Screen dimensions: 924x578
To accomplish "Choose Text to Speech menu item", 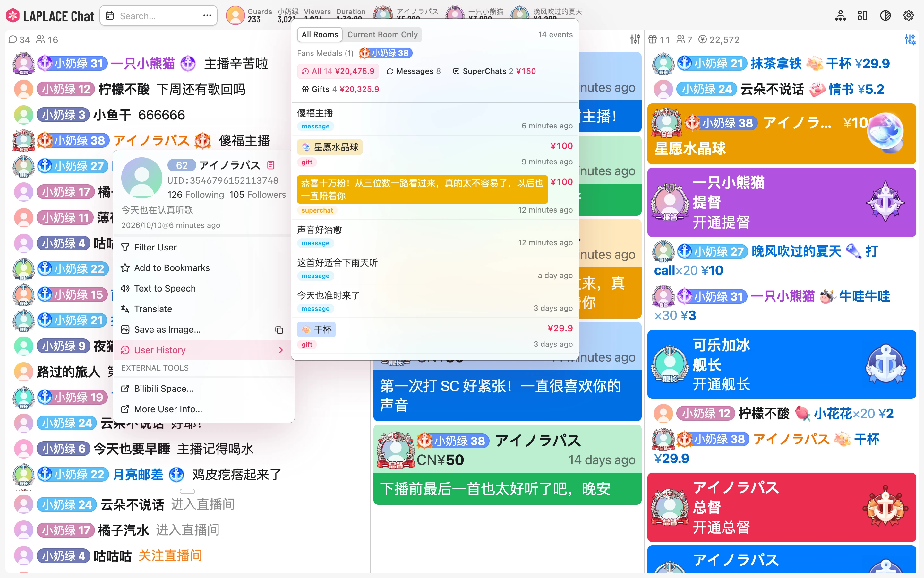I will point(203,288).
